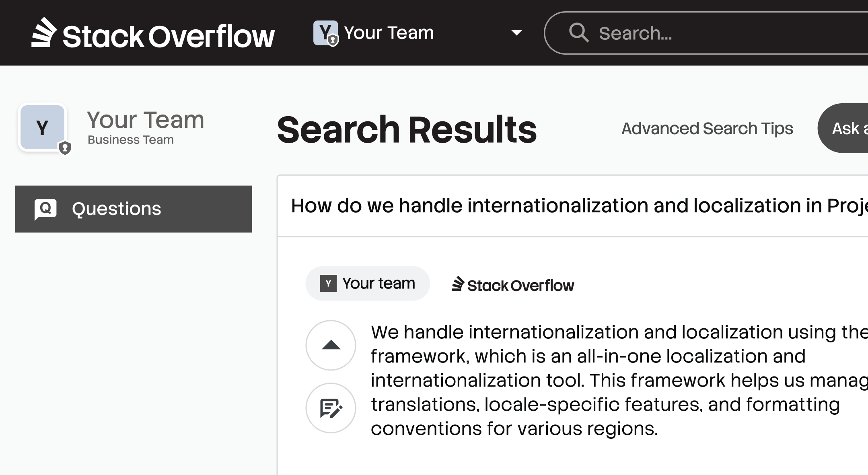Viewport: 868px width, 475px height.
Task: Open the Your Team dropdown arrow
Action: (516, 33)
